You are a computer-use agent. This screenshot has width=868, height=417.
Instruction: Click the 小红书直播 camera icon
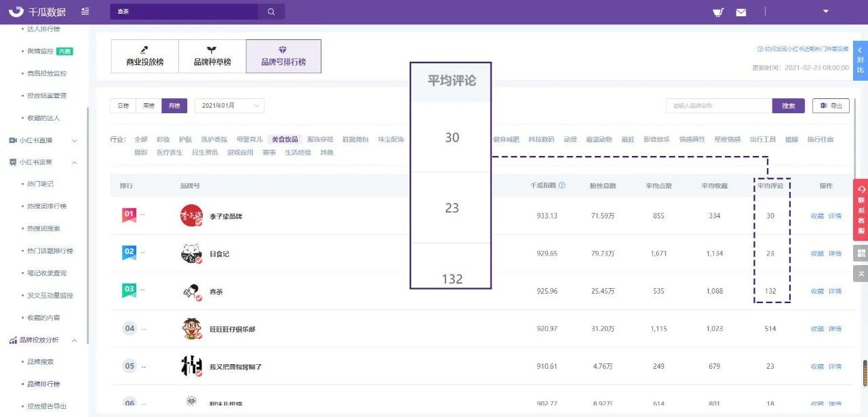pyautogui.click(x=13, y=140)
